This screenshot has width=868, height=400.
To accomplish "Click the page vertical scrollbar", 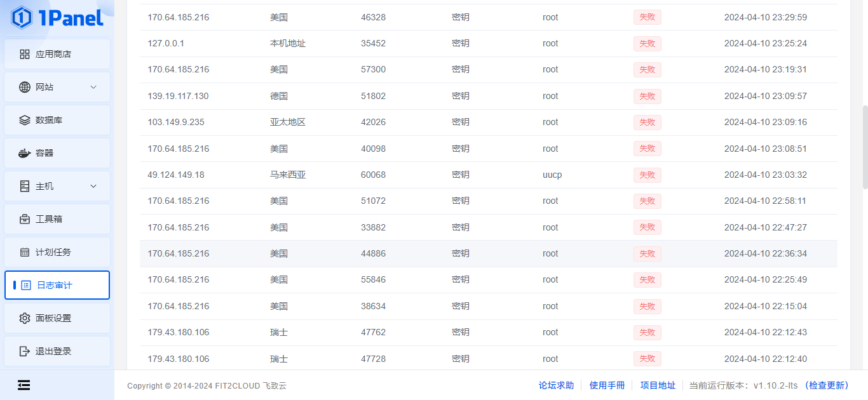I will 864,146.
